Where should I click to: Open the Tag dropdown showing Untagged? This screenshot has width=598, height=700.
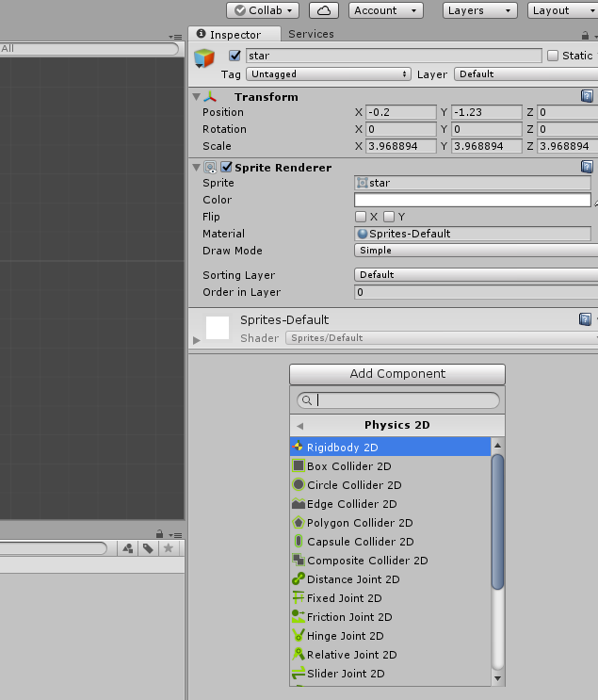pos(329,74)
